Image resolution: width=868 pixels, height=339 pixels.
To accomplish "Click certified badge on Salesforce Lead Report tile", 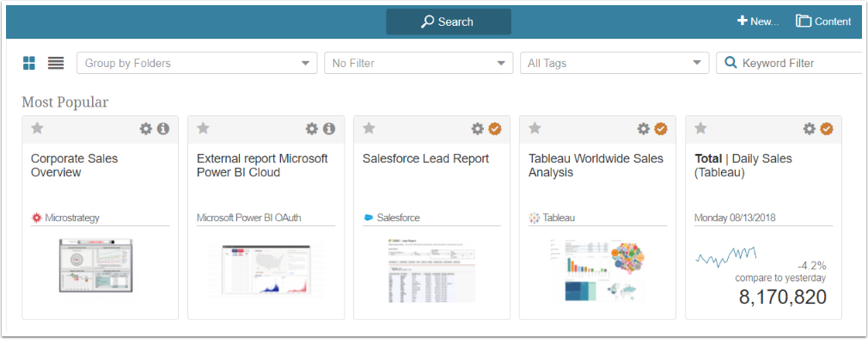I will pos(495,128).
